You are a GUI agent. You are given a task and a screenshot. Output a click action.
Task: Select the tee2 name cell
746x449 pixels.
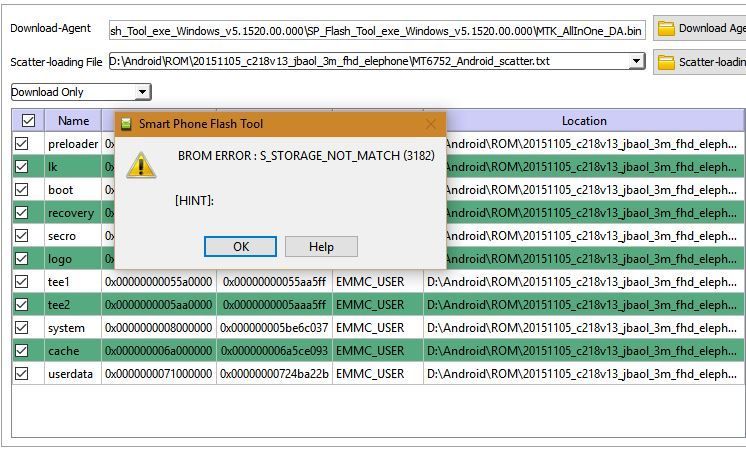(x=73, y=304)
